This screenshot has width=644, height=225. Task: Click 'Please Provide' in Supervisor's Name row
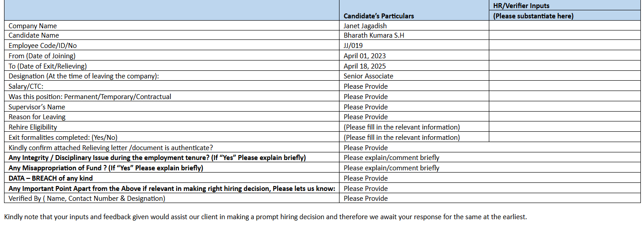(x=366, y=107)
